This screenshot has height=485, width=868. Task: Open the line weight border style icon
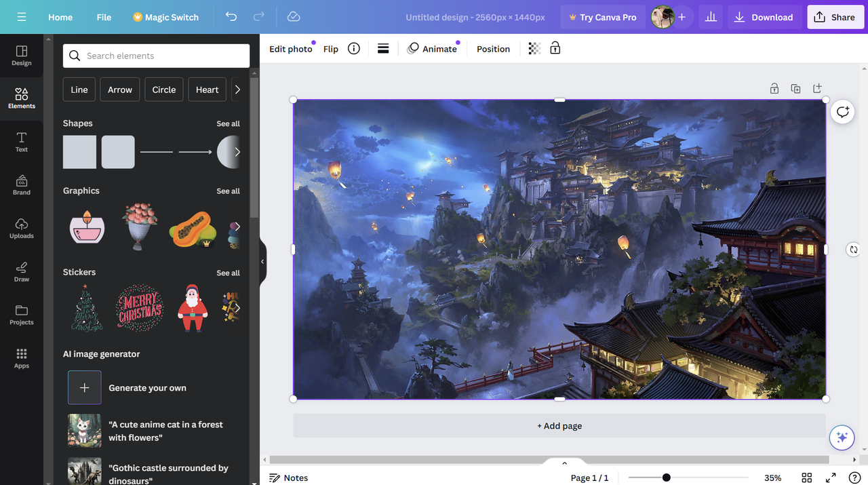click(x=383, y=49)
